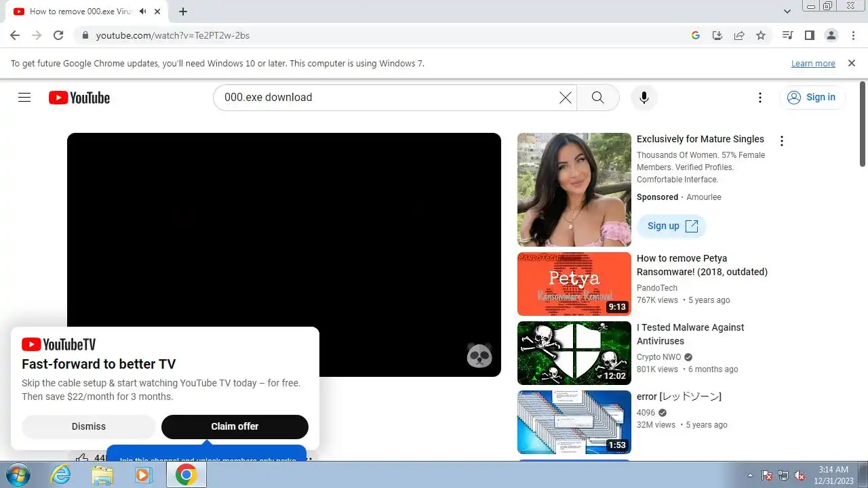The width and height of the screenshot is (868, 488).
Task: Open the Malware Against Antiviruses thumbnail
Action: [x=574, y=353]
